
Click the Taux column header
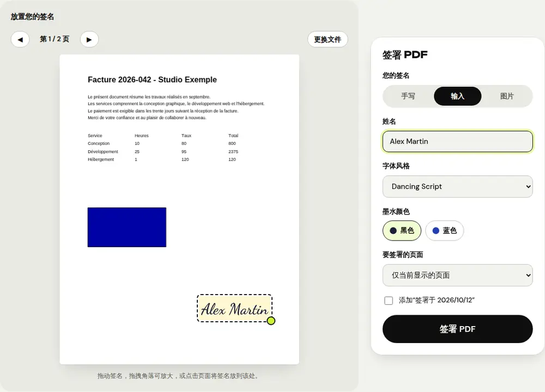tap(186, 136)
